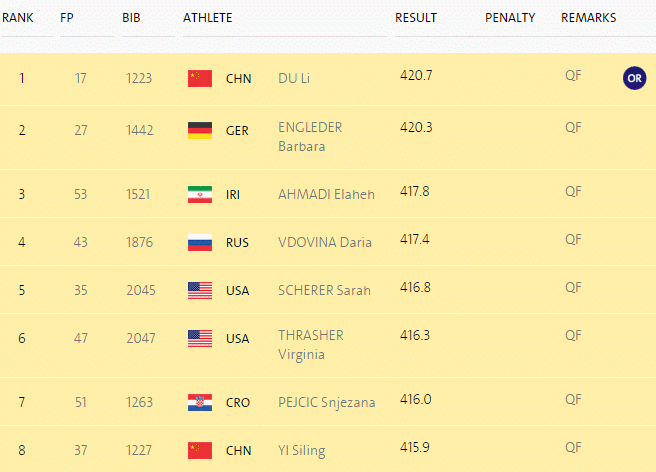Click the ATHLETE column header

coord(208,18)
